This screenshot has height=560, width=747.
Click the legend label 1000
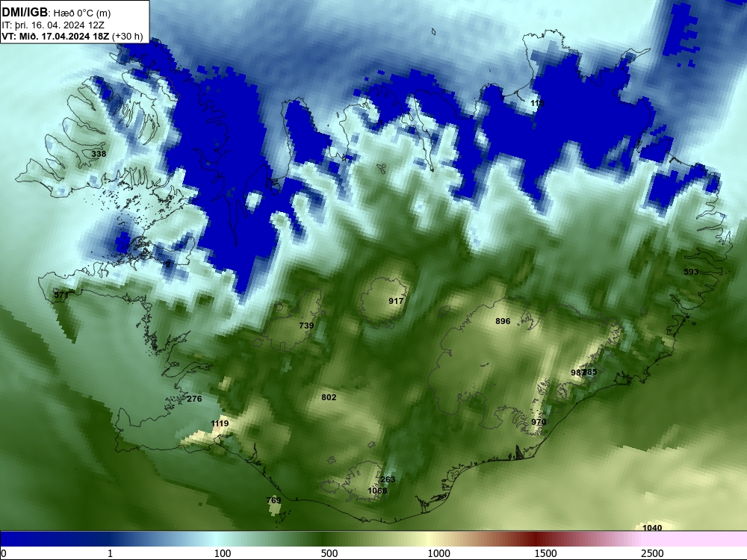(438, 553)
